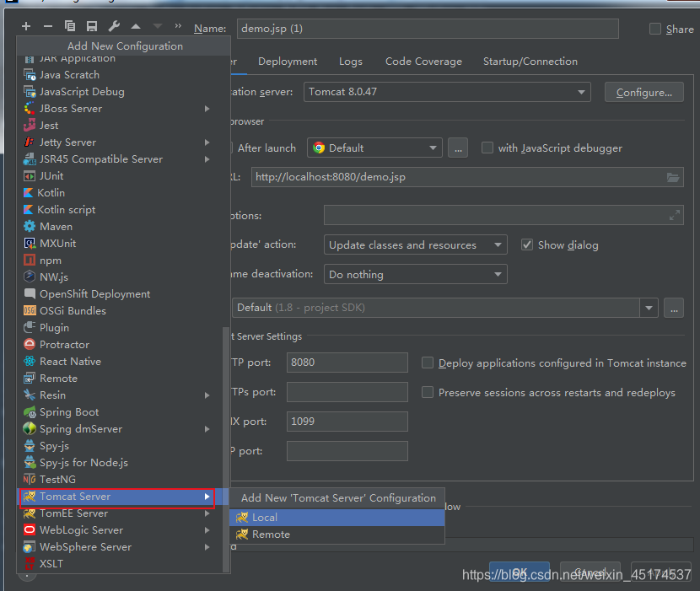Toggle the Share checkbox
The image size is (700, 591).
(x=655, y=29)
